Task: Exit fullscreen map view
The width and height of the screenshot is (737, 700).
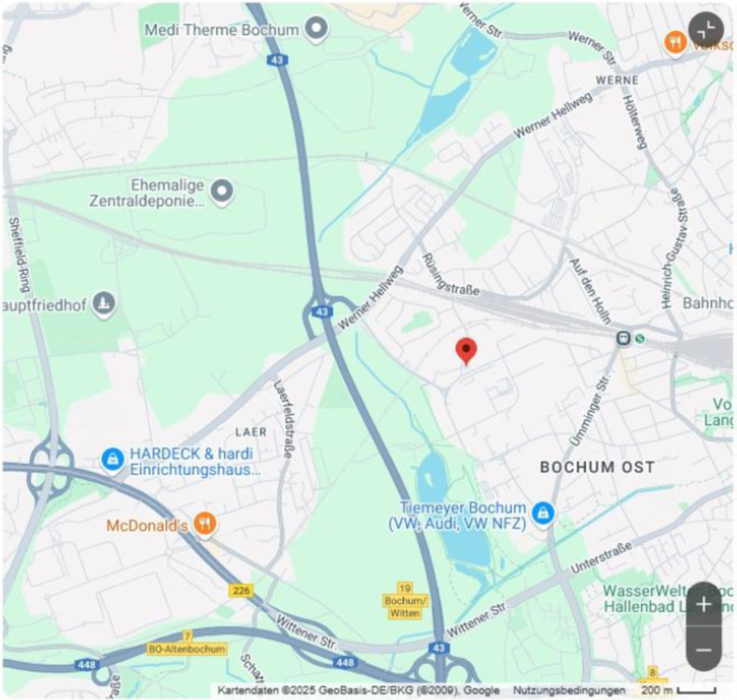Action: click(706, 30)
